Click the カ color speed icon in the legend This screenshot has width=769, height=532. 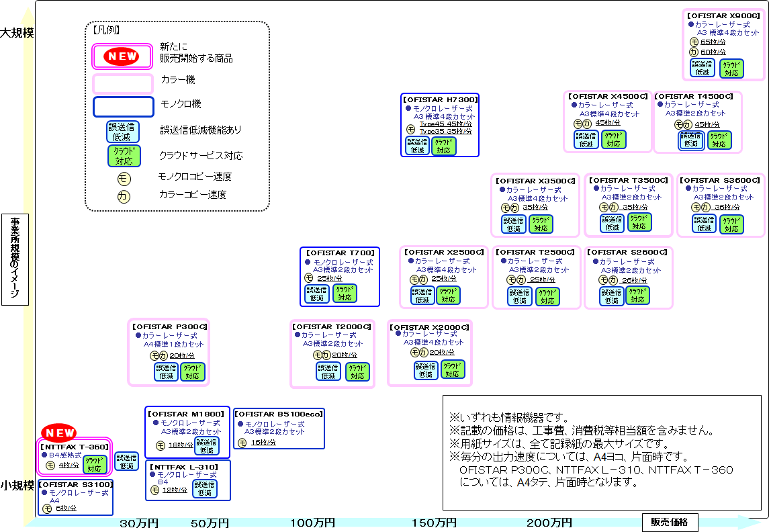tap(124, 197)
